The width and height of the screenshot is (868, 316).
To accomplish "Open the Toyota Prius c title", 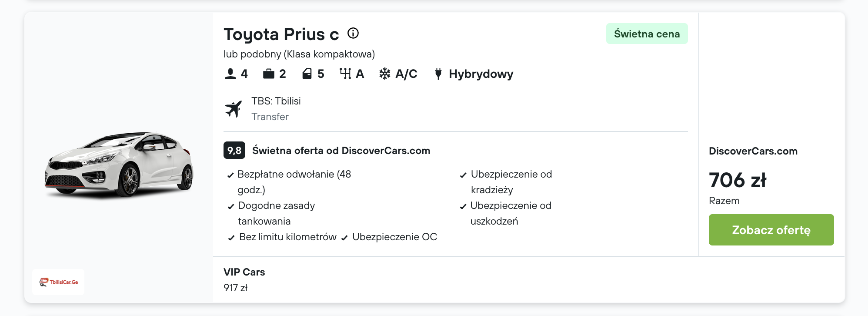I will coord(281,34).
